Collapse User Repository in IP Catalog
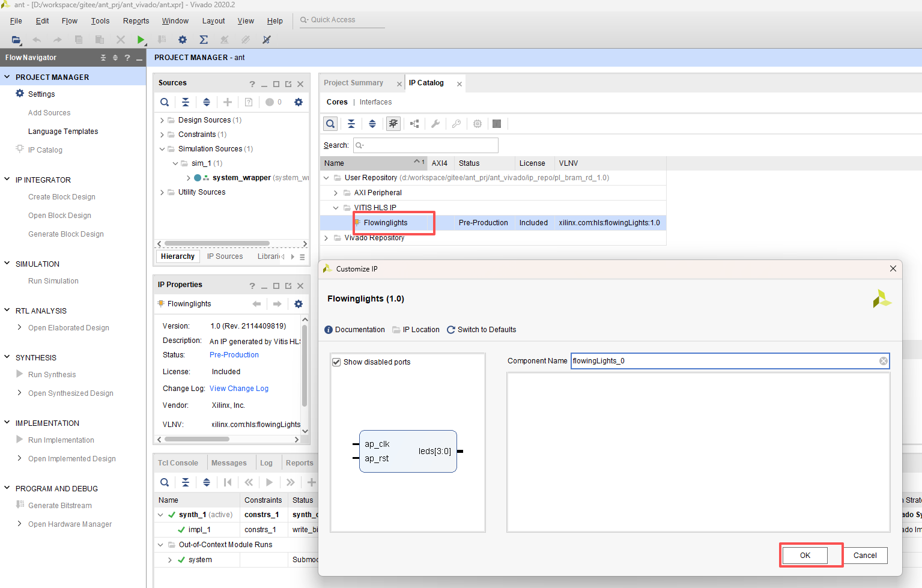 pyautogui.click(x=326, y=178)
